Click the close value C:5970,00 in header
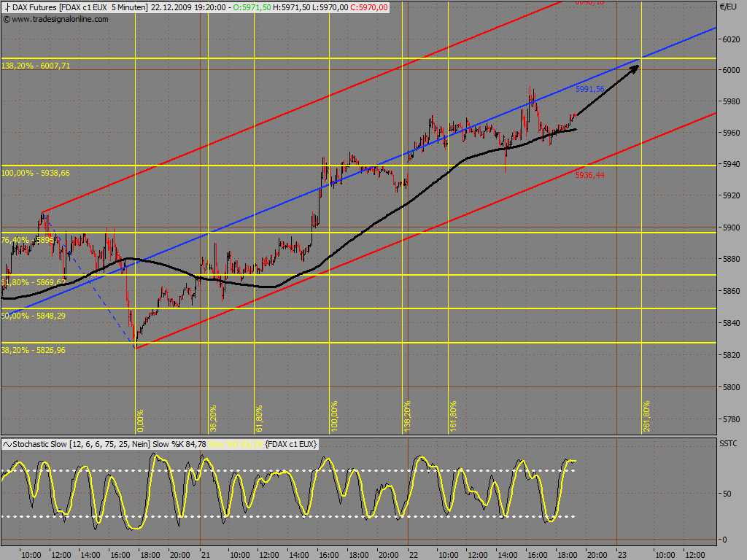Image resolution: width=747 pixels, height=560 pixels. (x=368, y=7)
